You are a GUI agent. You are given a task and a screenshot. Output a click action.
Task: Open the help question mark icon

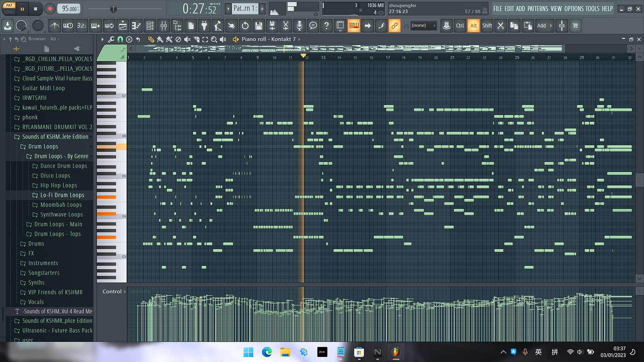coord(327,26)
